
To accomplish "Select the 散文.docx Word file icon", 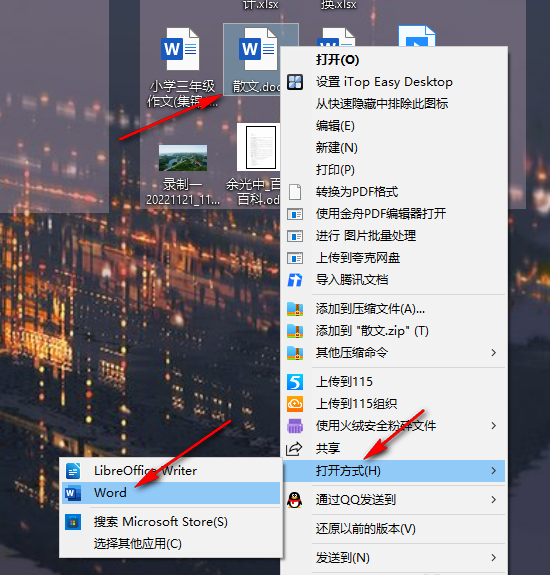I will [258, 49].
